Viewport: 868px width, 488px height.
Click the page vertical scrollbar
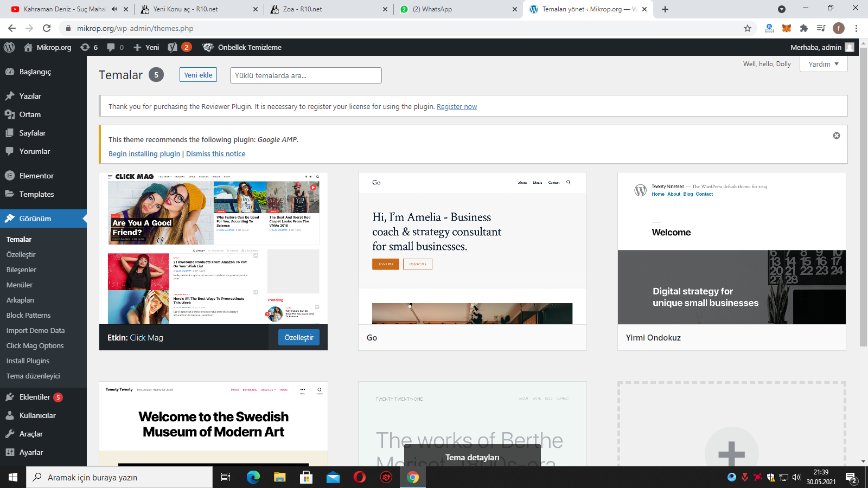(x=863, y=197)
